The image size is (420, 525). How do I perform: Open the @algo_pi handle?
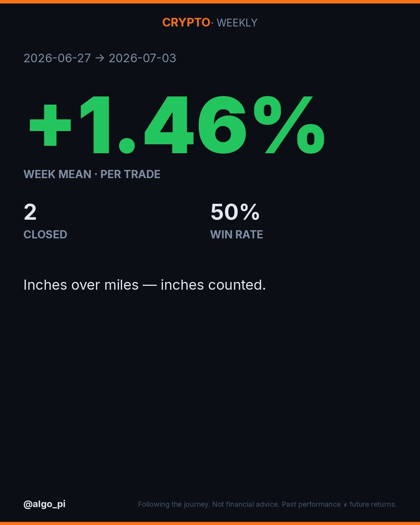[45, 504]
